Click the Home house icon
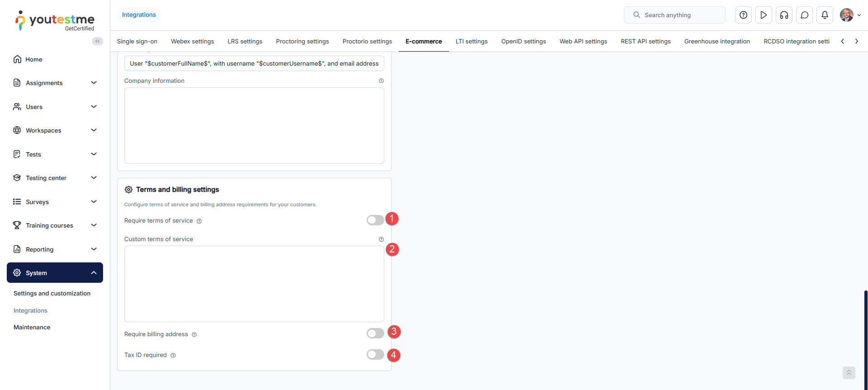Image resolution: width=868 pixels, height=390 pixels. pyautogui.click(x=17, y=59)
